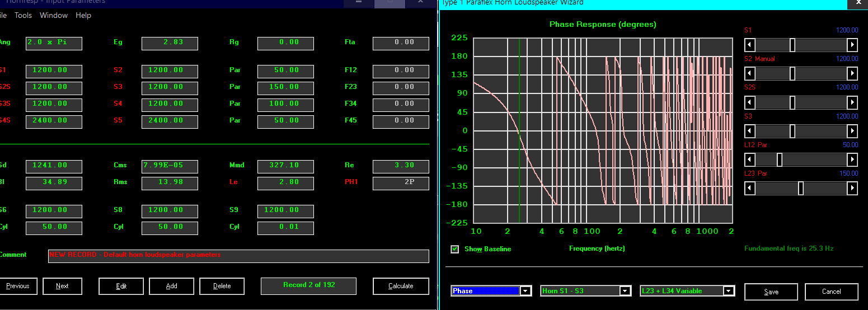
Task: Click the Par field showing 150.00
Action: click(x=285, y=88)
